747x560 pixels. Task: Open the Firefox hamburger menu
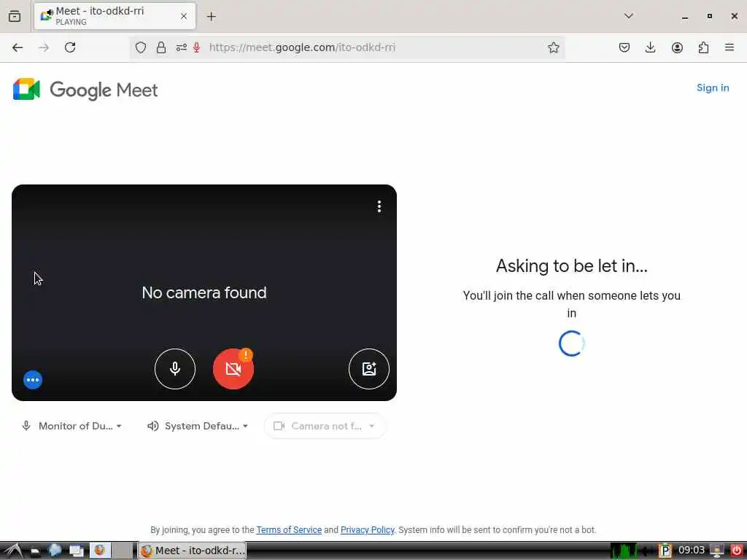click(x=729, y=47)
